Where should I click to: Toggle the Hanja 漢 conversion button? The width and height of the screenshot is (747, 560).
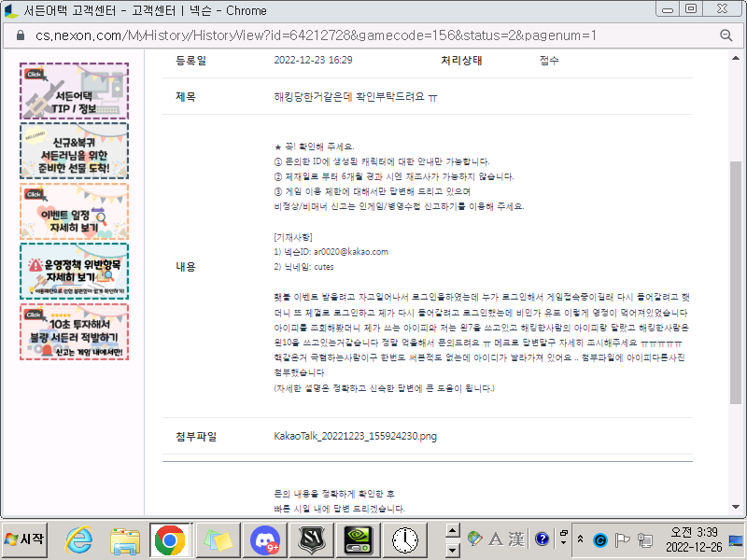click(x=516, y=539)
